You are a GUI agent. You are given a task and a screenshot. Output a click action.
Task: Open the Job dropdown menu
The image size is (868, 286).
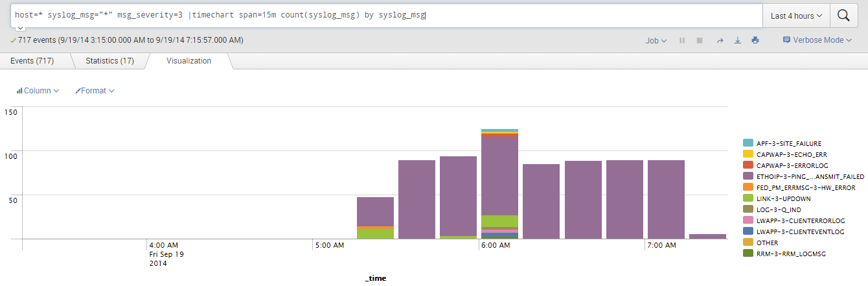coord(656,40)
